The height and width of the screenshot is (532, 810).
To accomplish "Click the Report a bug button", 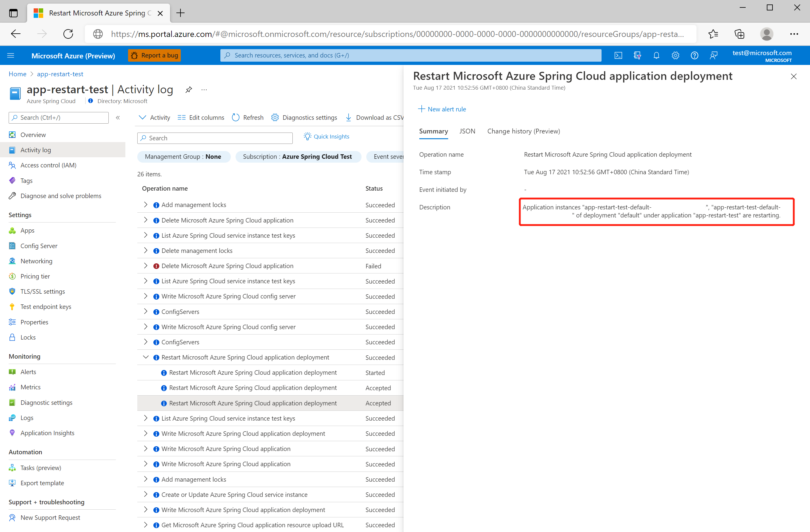I will pos(155,55).
